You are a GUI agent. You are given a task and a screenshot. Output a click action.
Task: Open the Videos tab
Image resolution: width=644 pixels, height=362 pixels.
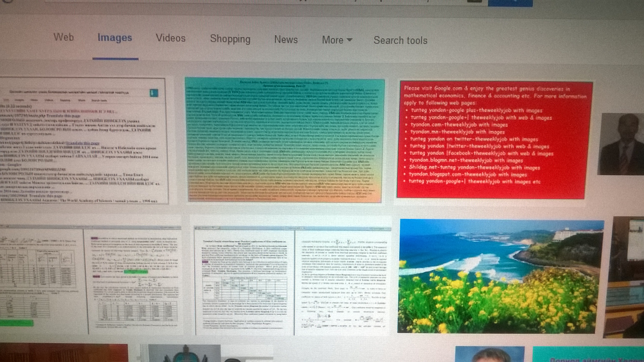tap(170, 38)
